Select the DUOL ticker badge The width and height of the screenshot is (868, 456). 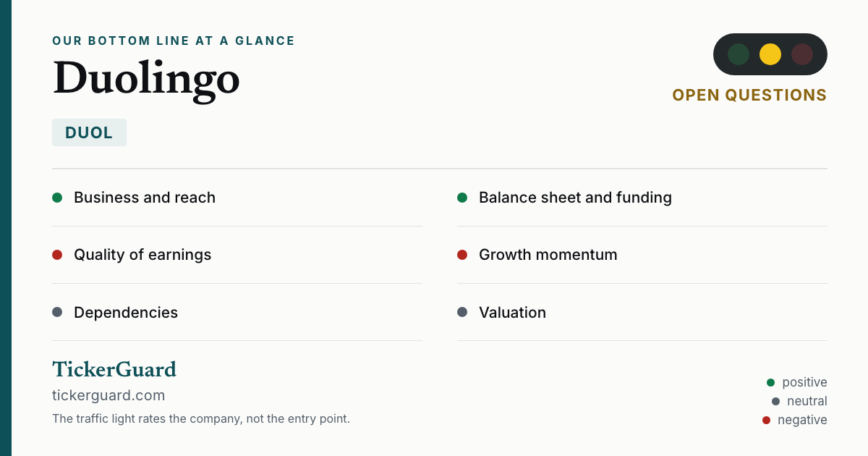point(89,132)
